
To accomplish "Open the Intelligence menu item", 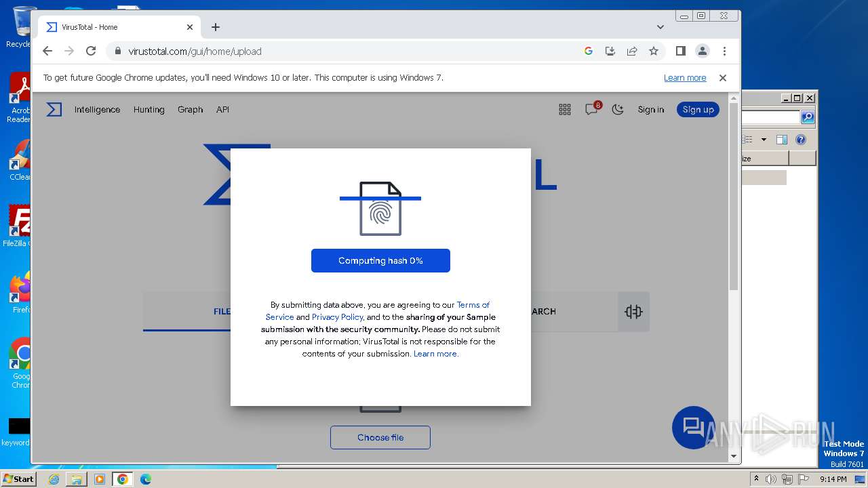I will [x=97, y=109].
